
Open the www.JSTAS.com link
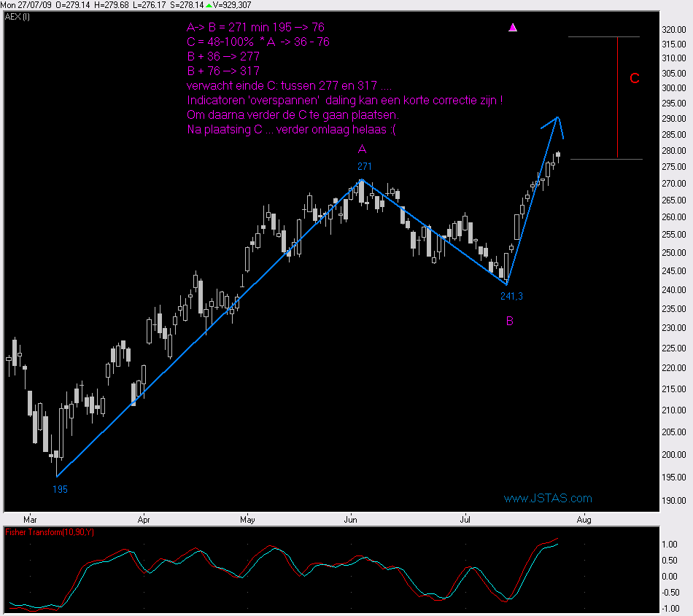click(x=548, y=499)
